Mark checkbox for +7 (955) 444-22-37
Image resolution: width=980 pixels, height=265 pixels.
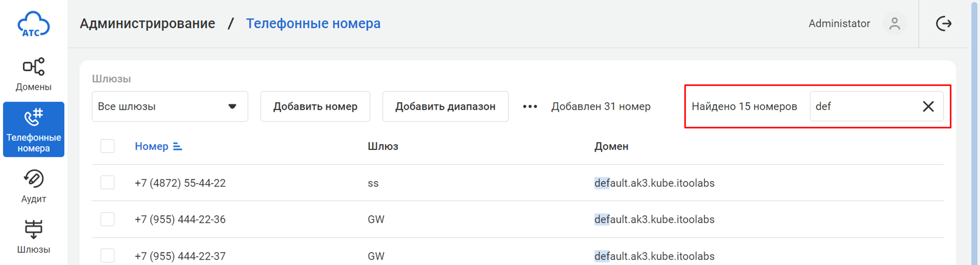click(108, 255)
